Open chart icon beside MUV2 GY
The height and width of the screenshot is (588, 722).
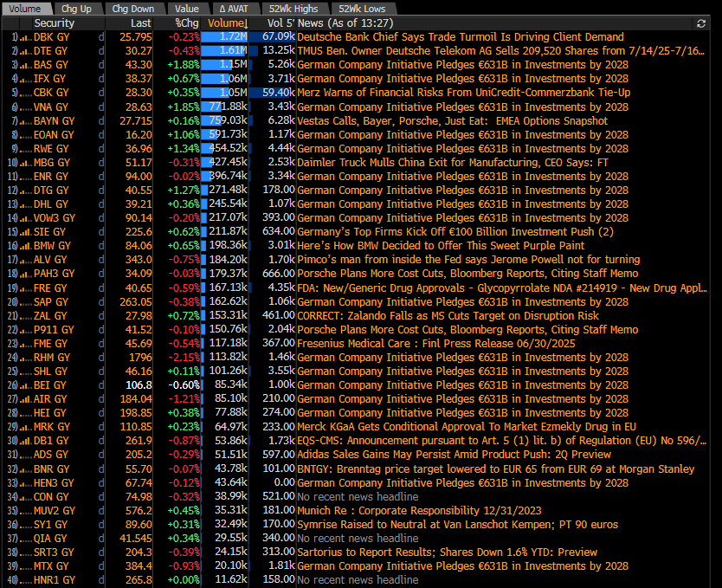(x=25, y=511)
